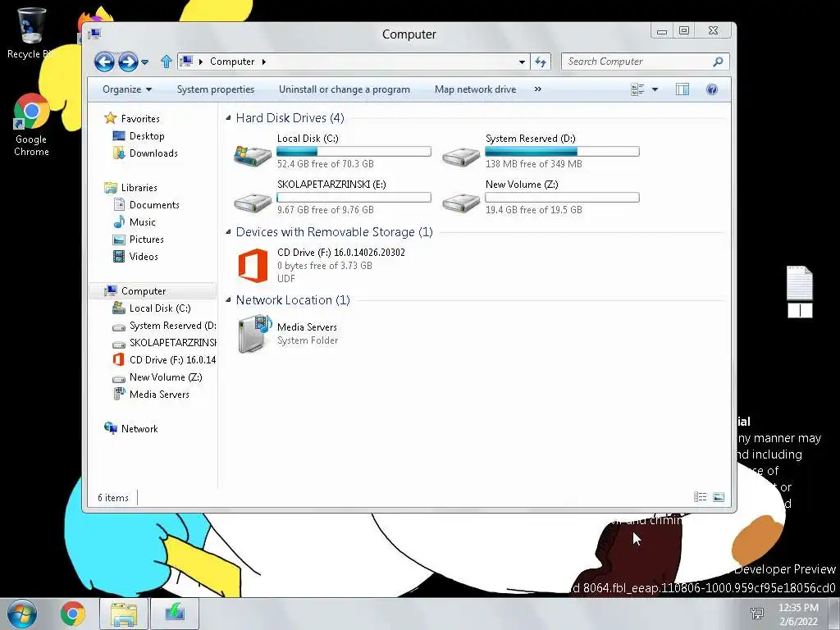The height and width of the screenshot is (630, 840).
Task: Open Downloads under Favorites
Action: click(x=153, y=153)
